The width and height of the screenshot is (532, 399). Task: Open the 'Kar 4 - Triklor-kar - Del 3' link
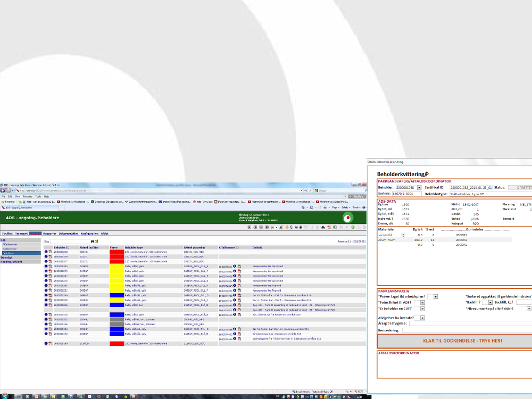[x=281, y=295]
